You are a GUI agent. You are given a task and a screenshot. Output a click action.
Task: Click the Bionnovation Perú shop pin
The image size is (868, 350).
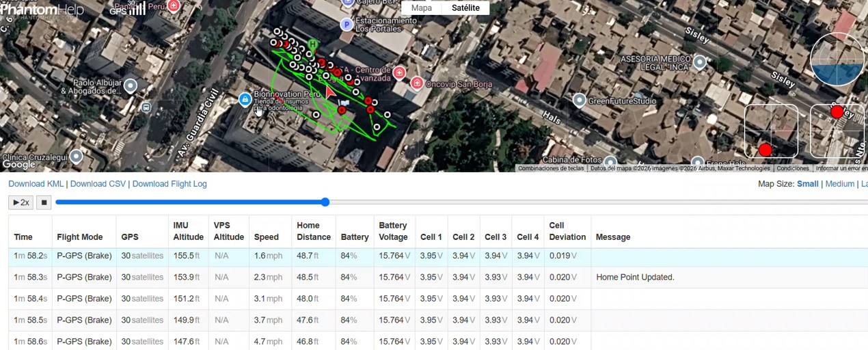(245, 100)
